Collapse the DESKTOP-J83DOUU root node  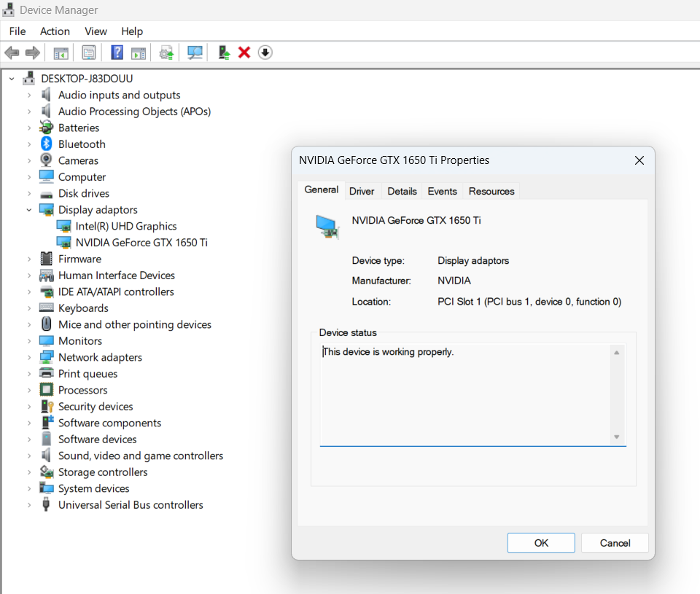tap(12, 79)
